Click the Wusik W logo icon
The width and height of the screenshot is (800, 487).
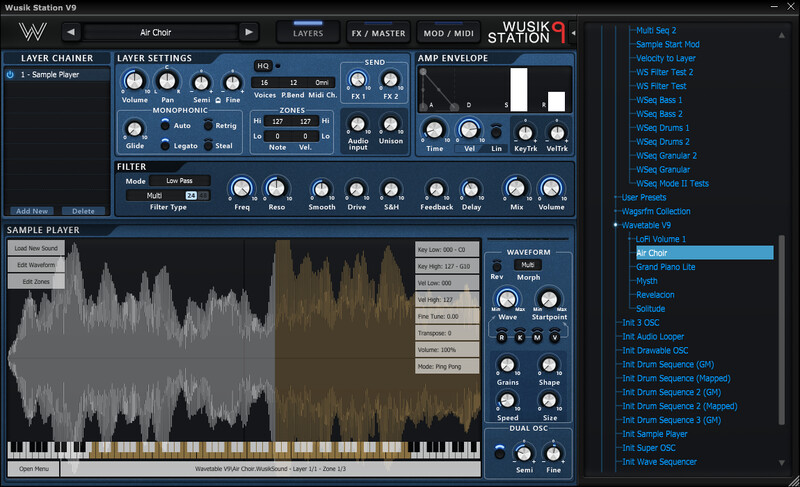click(x=33, y=32)
